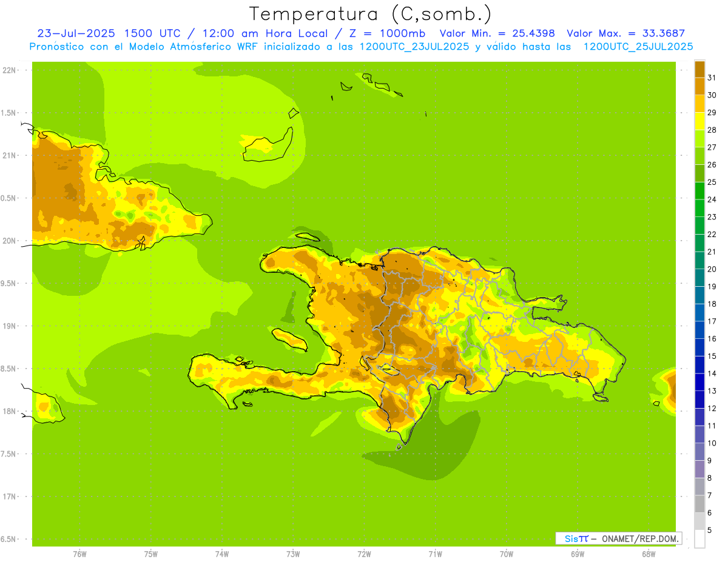Click the 20N latitude axis label

[9, 241]
